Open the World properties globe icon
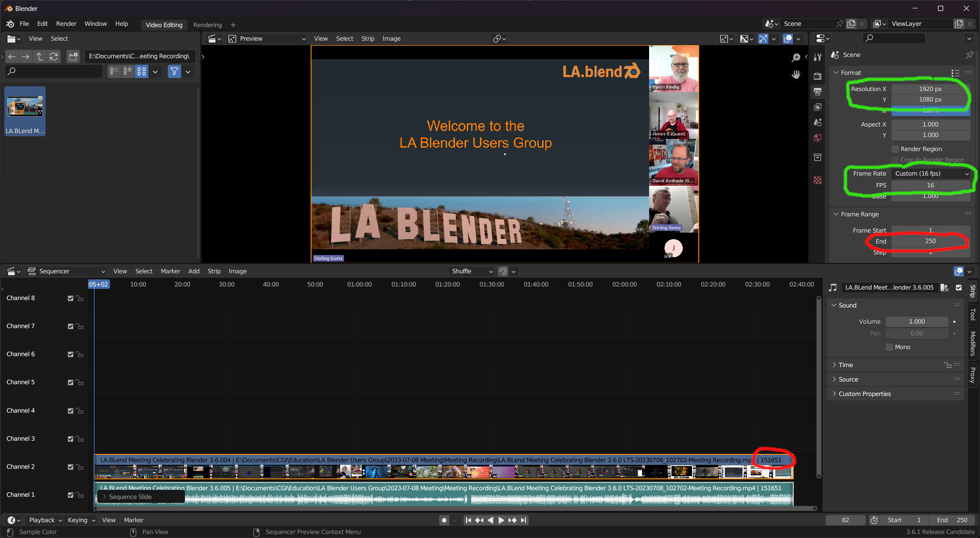Viewport: 980px width, 538px height. tap(817, 138)
